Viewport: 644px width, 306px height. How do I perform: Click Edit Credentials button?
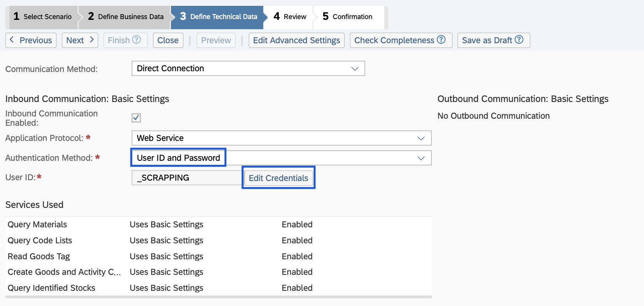pyautogui.click(x=278, y=178)
